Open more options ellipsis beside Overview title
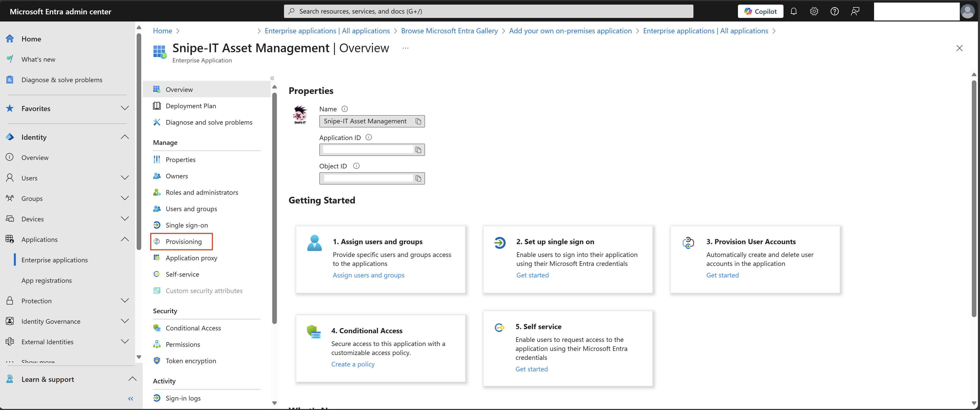This screenshot has width=980, height=410. [x=405, y=48]
